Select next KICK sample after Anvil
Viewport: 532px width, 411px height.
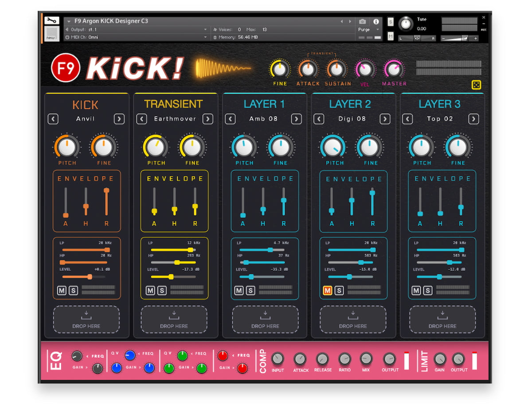[x=119, y=119]
